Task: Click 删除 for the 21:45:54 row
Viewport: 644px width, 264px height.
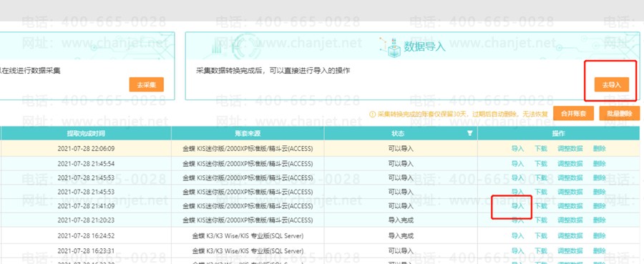Action: [x=599, y=164]
